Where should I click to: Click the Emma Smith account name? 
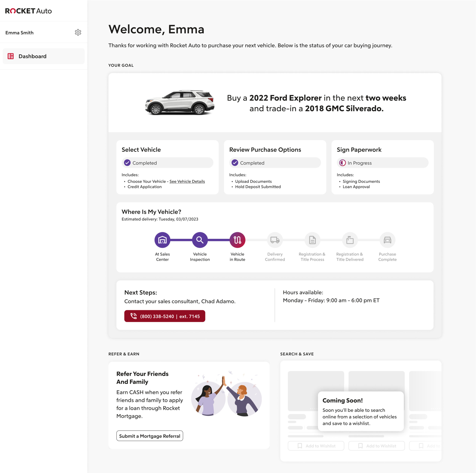(x=20, y=33)
